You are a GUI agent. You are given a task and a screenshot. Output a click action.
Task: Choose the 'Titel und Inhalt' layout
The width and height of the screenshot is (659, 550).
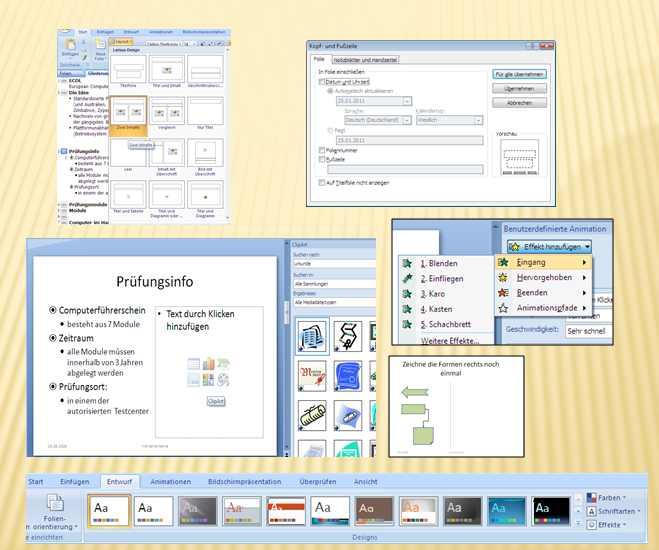click(x=166, y=69)
